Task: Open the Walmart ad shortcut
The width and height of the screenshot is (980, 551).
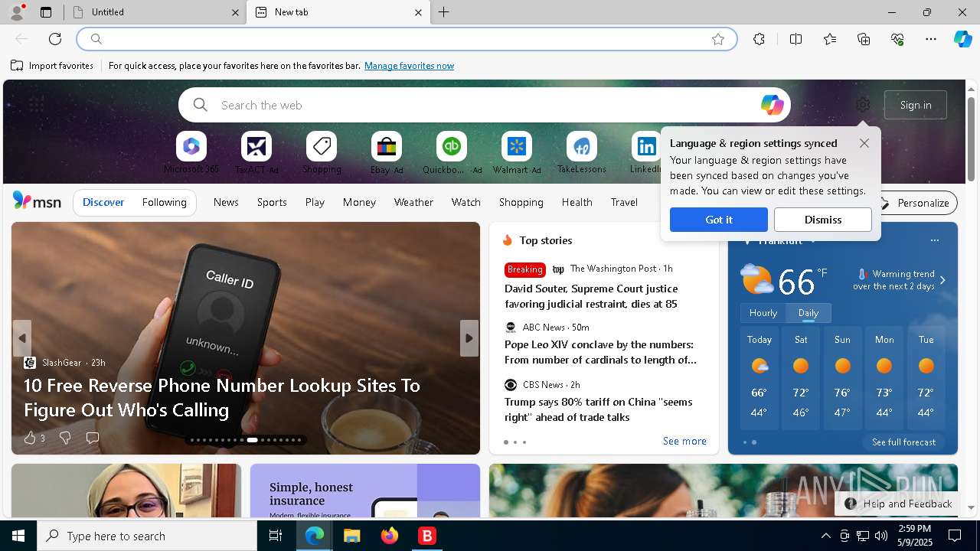Action: (x=517, y=153)
